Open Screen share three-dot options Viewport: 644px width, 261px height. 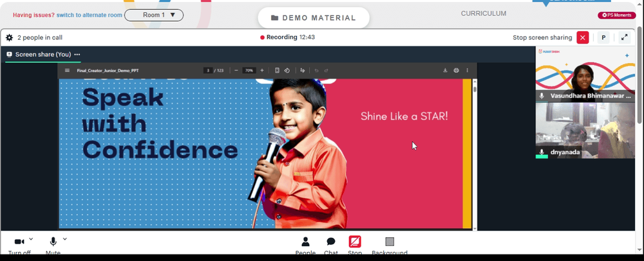[x=77, y=55]
